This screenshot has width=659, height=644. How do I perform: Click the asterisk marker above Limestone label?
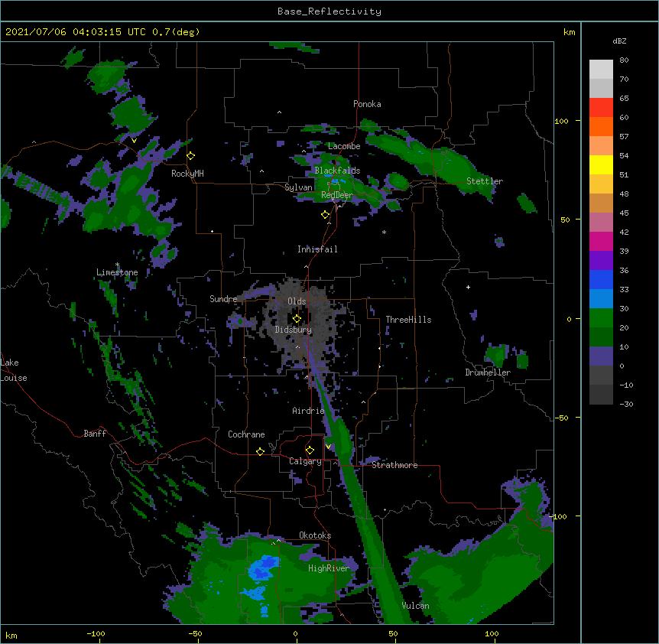tap(117, 265)
